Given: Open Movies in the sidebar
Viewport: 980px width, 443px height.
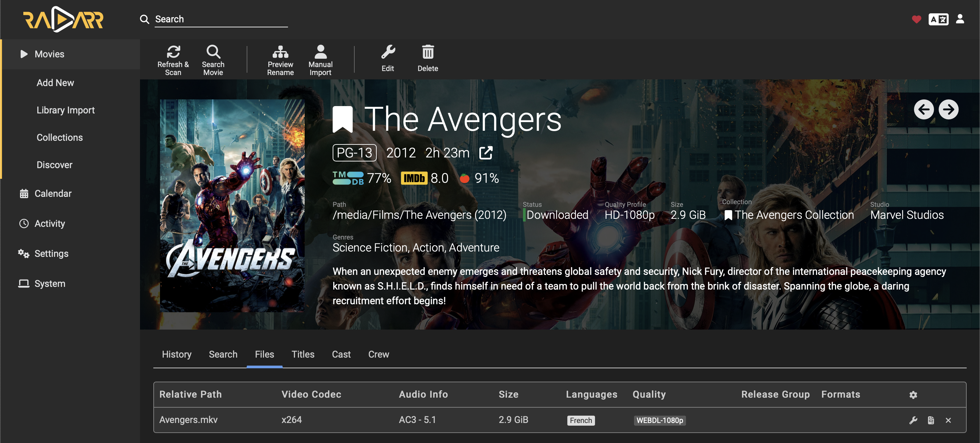Looking at the screenshot, I should (71, 54).
